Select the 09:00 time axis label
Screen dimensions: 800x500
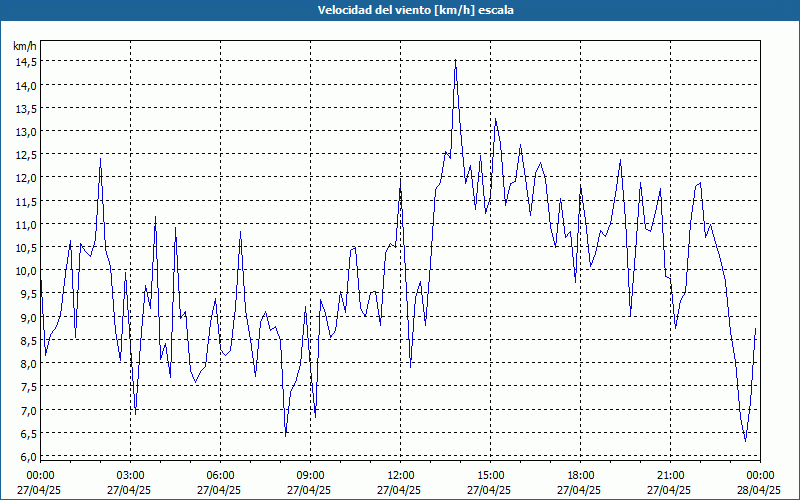(311, 476)
